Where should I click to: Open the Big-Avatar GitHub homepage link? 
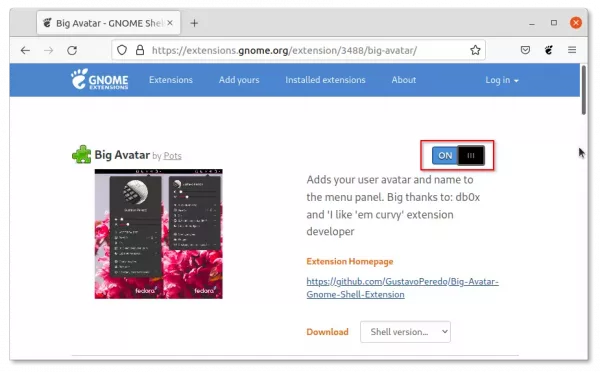coord(403,288)
